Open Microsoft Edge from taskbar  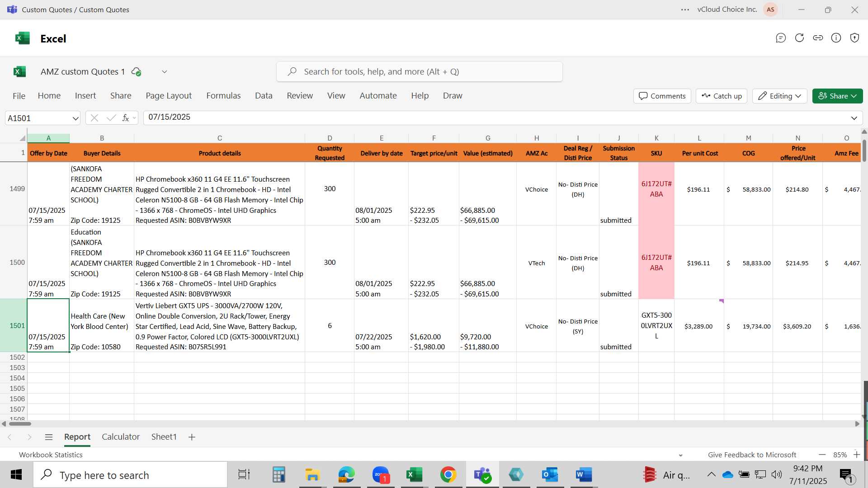[347, 474]
